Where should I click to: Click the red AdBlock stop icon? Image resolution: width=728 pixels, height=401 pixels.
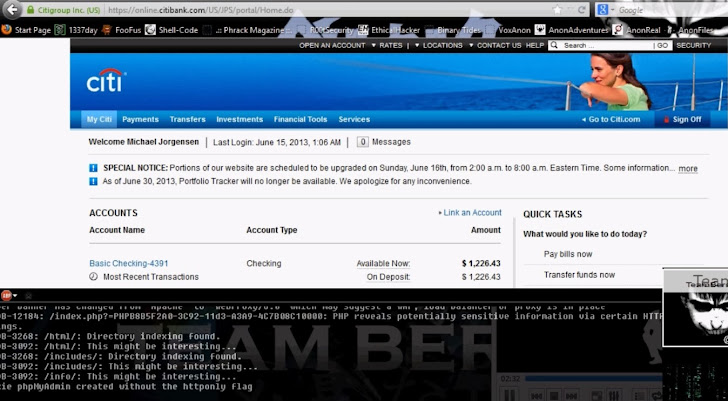[6, 295]
